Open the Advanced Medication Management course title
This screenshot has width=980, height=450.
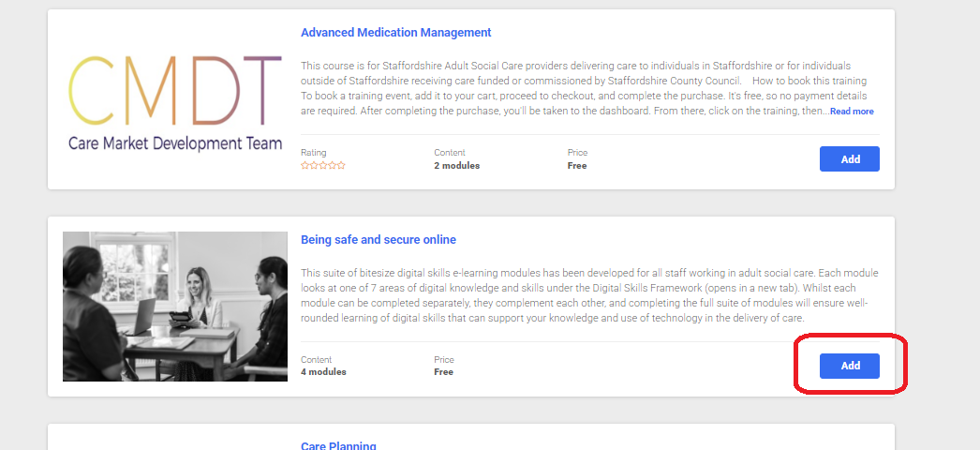(x=395, y=33)
